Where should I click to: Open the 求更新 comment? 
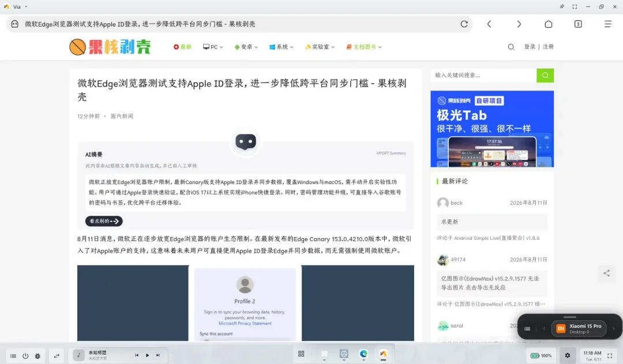point(492,222)
